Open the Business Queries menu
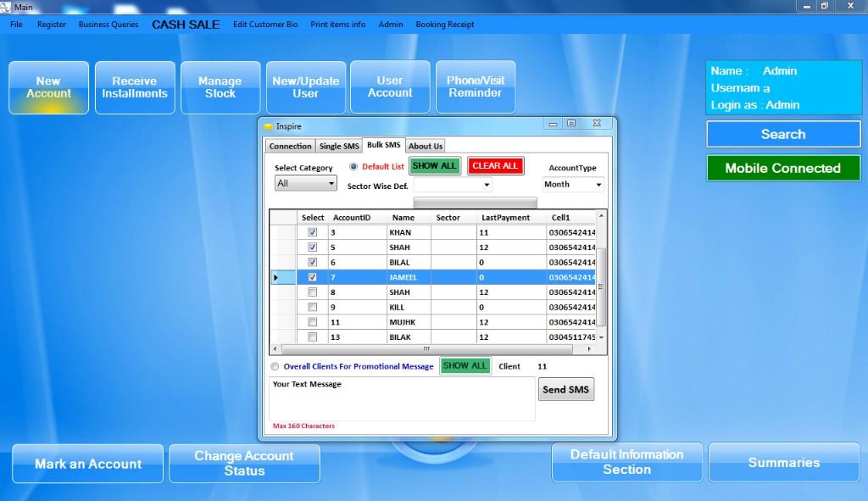This screenshot has width=868, height=501. click(x=108, y=25)
